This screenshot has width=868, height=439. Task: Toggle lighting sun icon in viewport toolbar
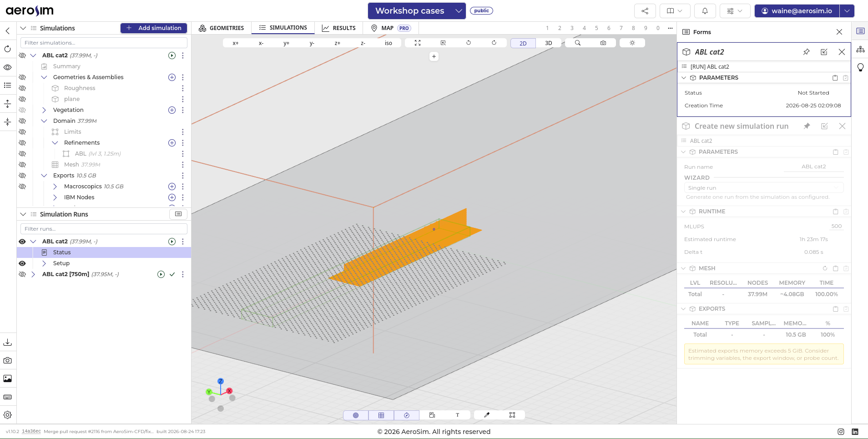[x=632, y=43]
